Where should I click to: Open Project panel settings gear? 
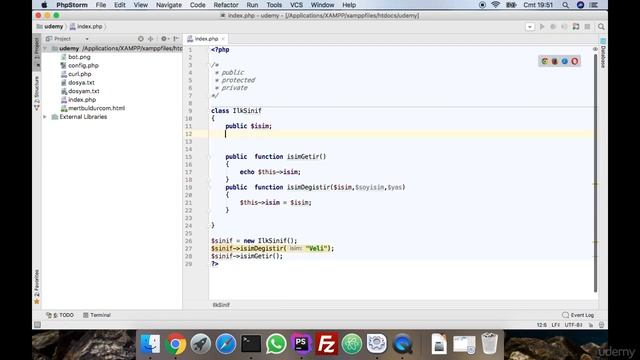164,39
